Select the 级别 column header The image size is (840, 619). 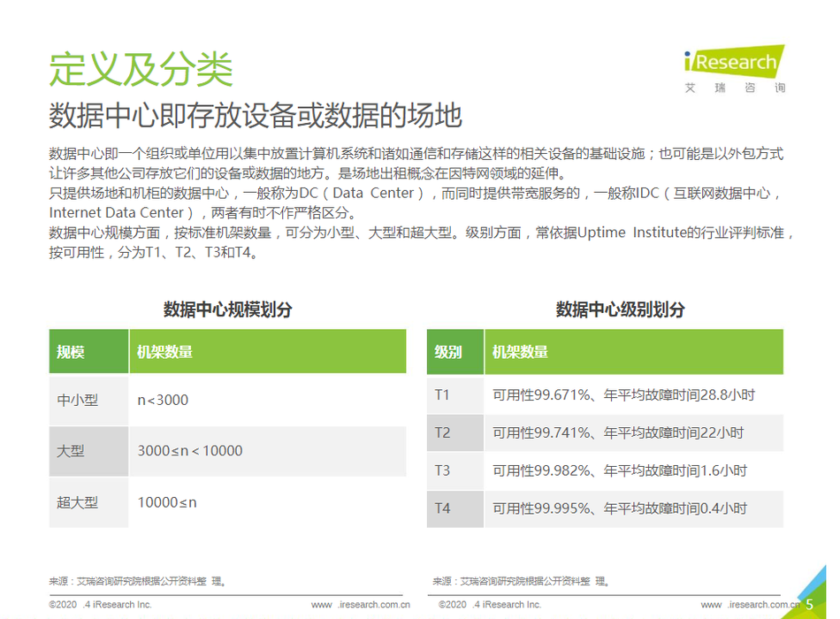coord(448,352)
